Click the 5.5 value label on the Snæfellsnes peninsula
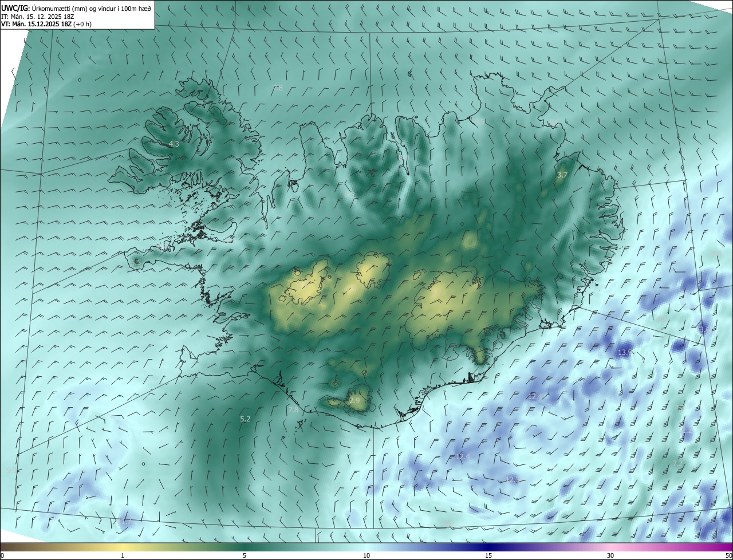This screenshot has width=733, height=560. (x=136, y=262)
